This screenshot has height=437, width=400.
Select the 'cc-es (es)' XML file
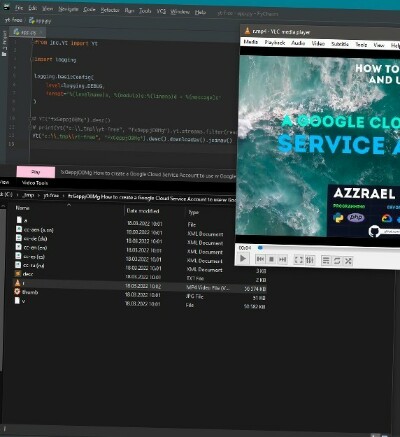30,256
